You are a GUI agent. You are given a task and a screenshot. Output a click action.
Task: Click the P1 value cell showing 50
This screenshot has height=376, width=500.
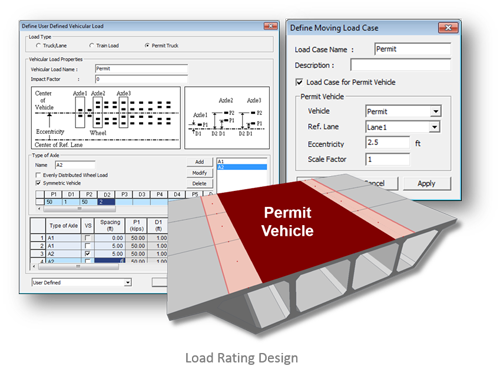(53, 202)
